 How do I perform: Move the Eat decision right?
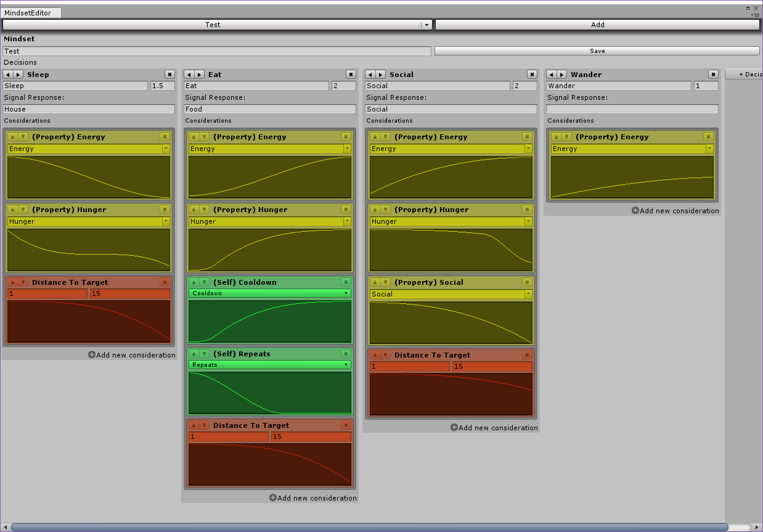coord(200,75)
